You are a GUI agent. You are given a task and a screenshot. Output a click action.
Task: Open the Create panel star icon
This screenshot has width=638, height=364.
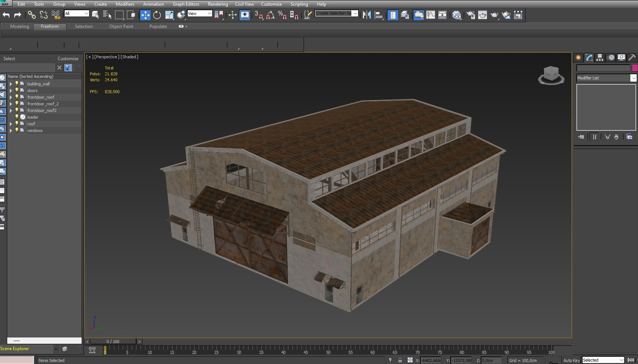coord(579,58)
